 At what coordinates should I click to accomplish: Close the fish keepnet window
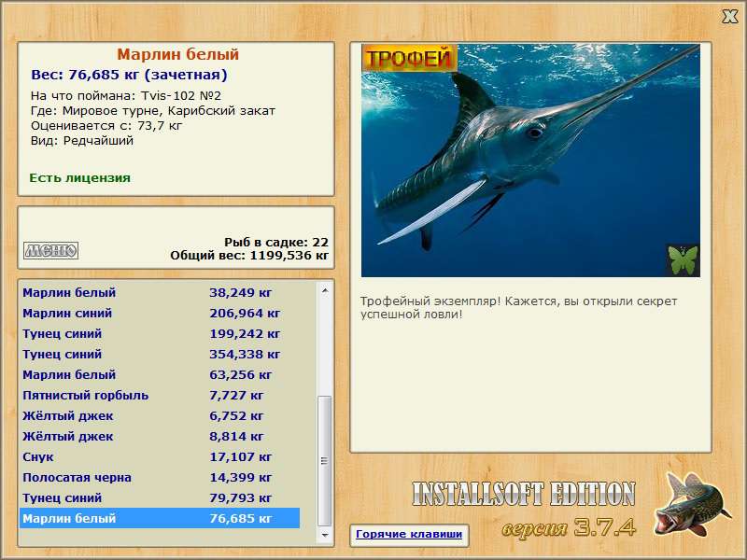pyautogui.click(x=729, y=17)
